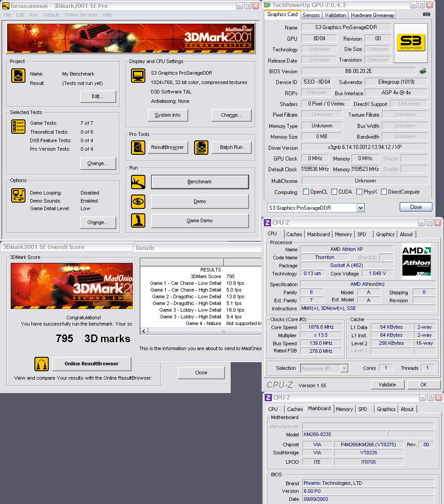Click the Options demo settings icon
Viewport: 444px width, 504px height.
[x=18, y=195]
